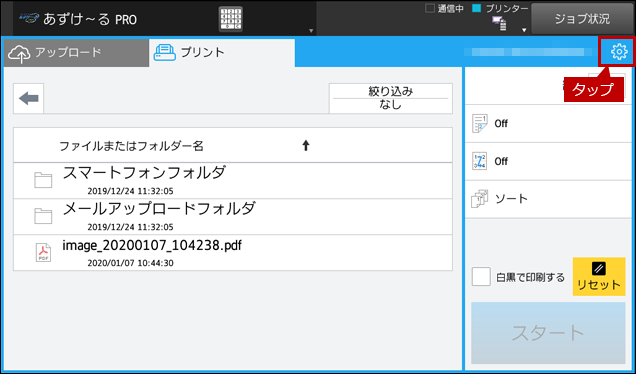Start printing with the スタート button

click(x=548, y=333)
